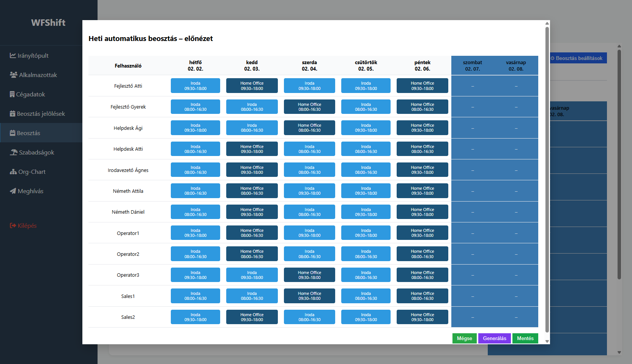
Task: Open Beosztás beállítások settings button
Action: pyautogui.click(x=577, y=58)
